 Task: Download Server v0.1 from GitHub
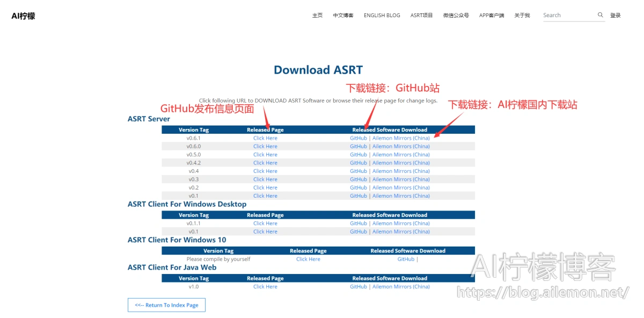click(358, 196)
